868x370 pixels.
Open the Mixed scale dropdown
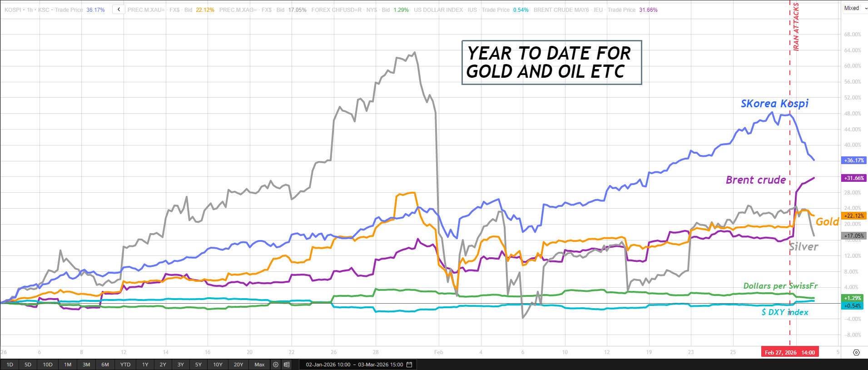click(x=855, y=8)
